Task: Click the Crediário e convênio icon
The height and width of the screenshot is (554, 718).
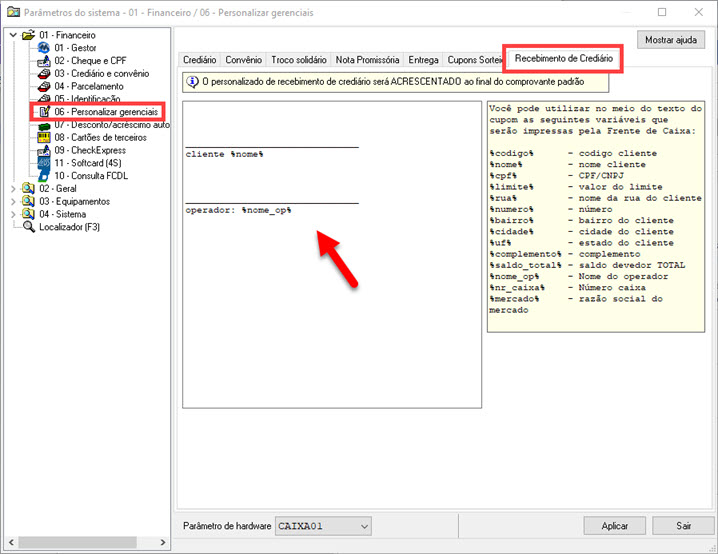Action: (44, 73)
